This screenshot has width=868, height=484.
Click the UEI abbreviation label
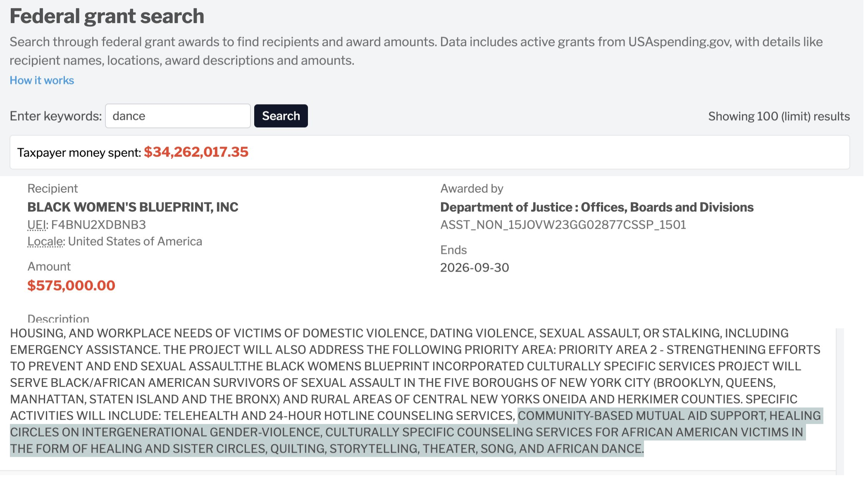(x=37, y=225)
